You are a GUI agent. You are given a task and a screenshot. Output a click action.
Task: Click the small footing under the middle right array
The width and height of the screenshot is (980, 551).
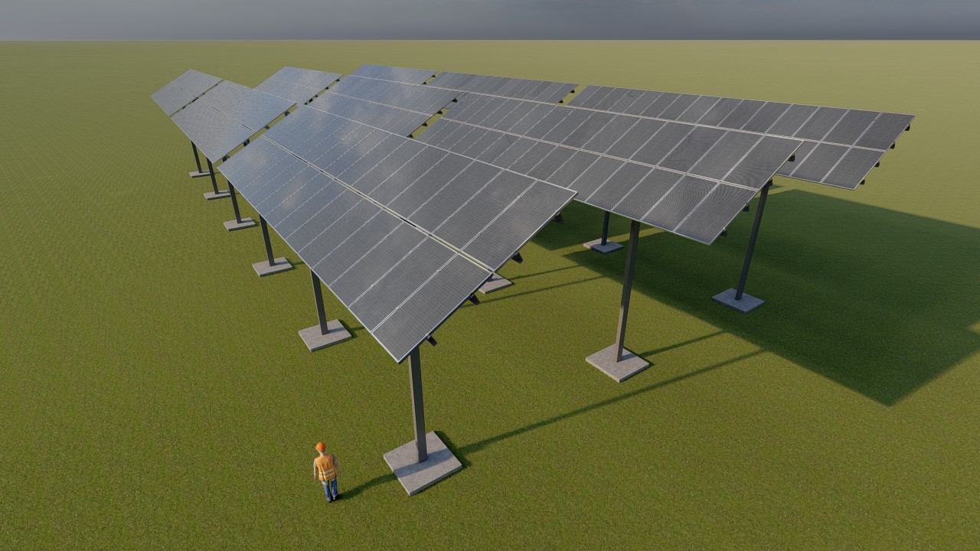coord(603,246)
